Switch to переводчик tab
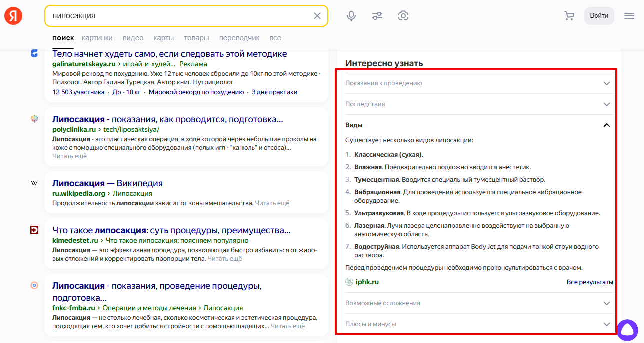This screenshot has height=343, width=644. 239,38
